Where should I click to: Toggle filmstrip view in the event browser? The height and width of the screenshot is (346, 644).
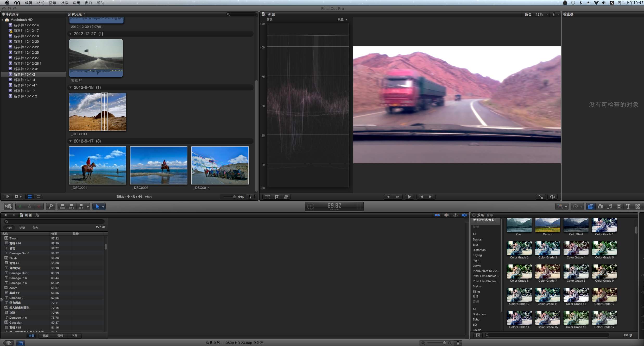[30, 197]
